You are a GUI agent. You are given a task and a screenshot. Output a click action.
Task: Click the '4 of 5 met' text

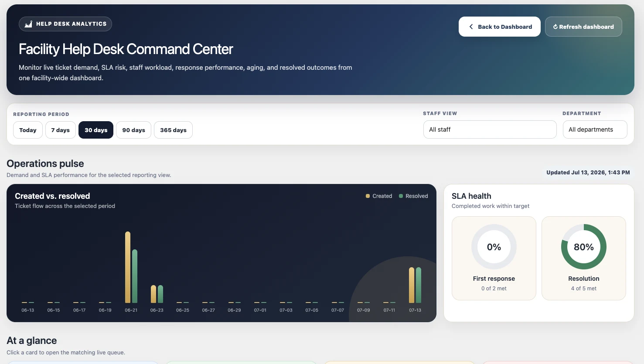(584, 289)
